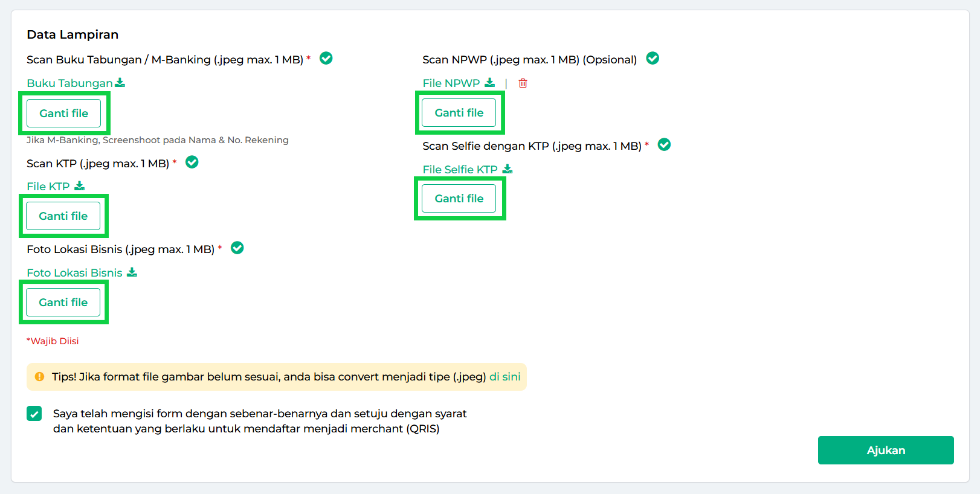
Task: Click download icon next to Foto Lokasi Bisnis
Action: coord(132,272)
